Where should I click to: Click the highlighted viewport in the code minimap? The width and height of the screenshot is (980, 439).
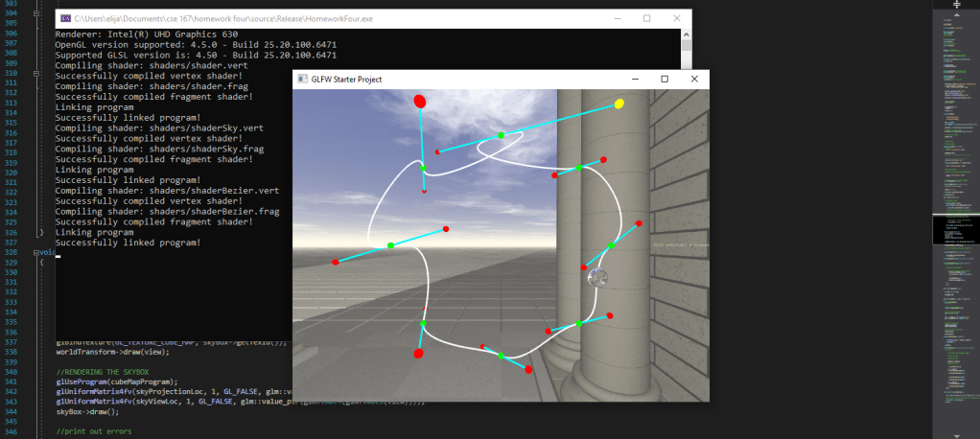[x=956, y=230]
